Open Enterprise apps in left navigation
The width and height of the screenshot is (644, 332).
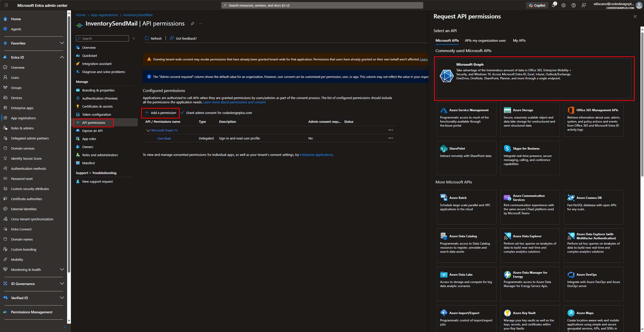point(22,108)
